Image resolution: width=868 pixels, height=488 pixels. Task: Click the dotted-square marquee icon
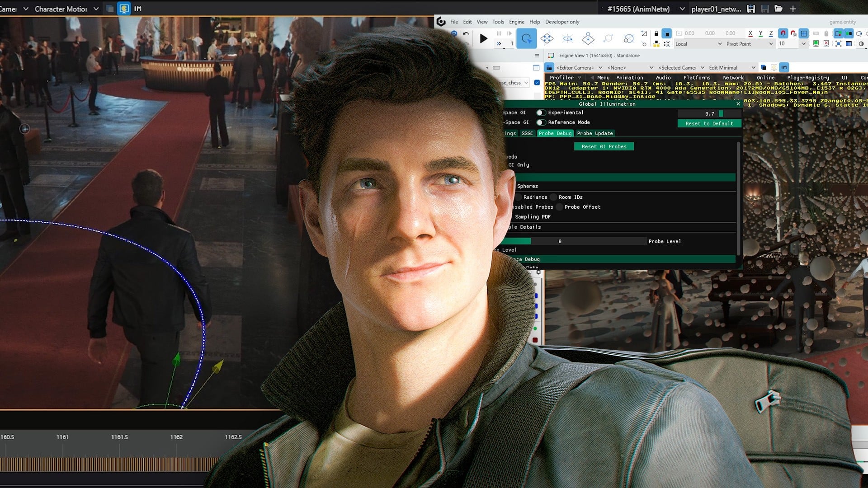(x=667, y=44)
